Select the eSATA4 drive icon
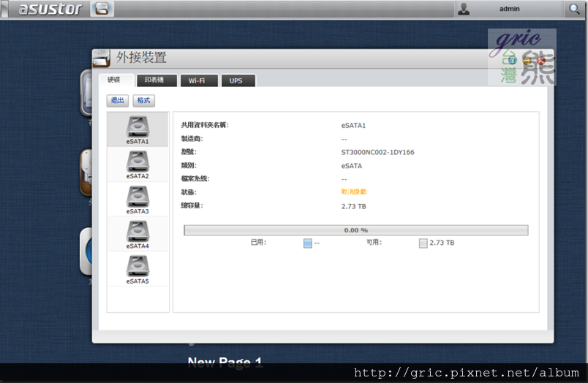Image resolution: width=588 pixels, height=383 pixels. (x=137, y=231)
